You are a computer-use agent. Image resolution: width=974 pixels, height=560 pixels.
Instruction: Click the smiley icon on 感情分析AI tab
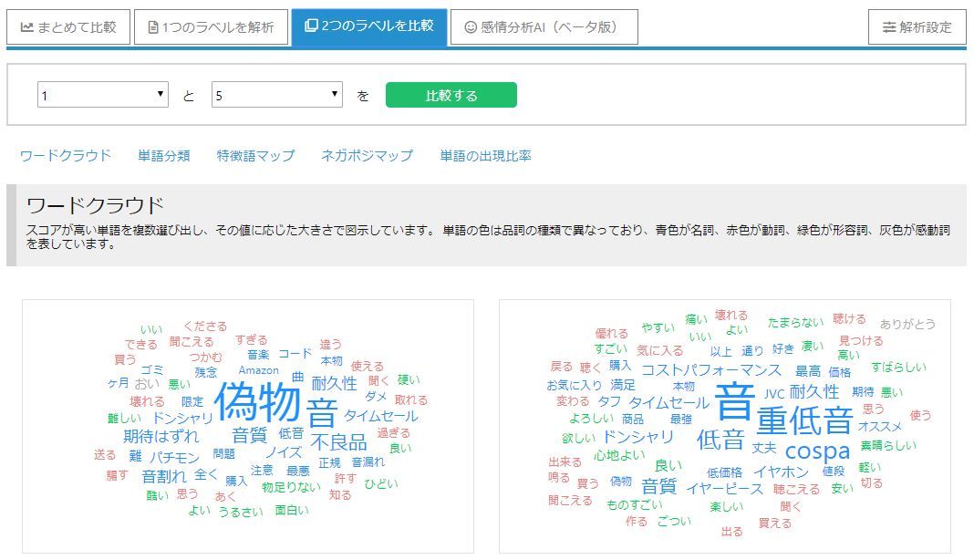[x=471, y=27]
